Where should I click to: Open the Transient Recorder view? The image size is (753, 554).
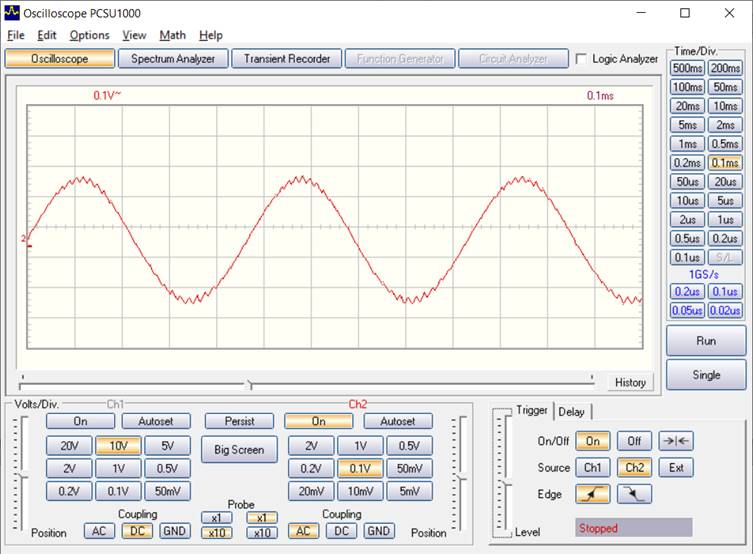[x=287, y=59]
